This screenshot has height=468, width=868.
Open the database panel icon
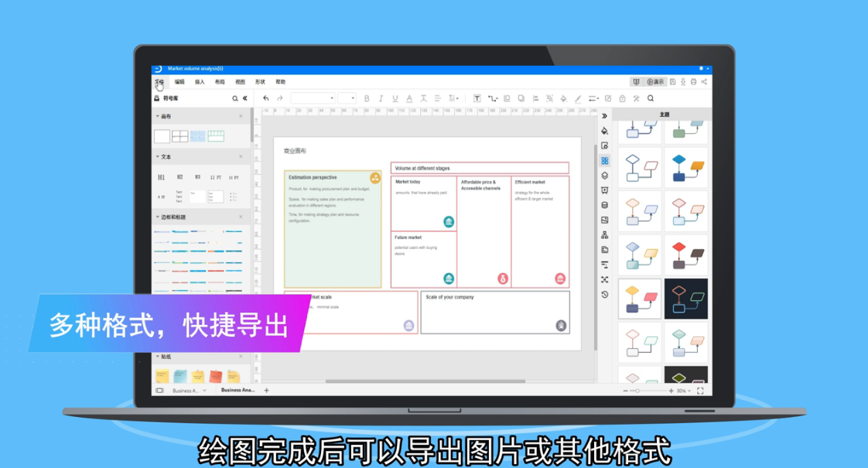(604, 206)
